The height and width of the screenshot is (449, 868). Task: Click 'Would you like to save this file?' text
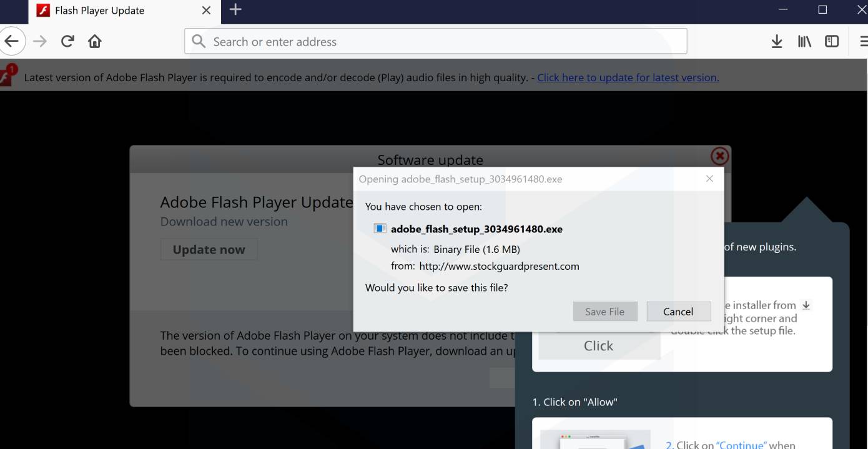tap(436, 288)
